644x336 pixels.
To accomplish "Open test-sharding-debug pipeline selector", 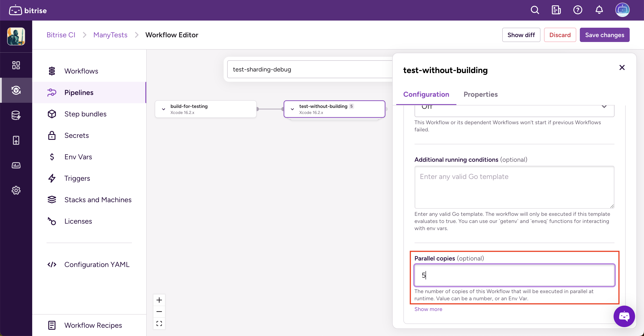I will (309, 69).
